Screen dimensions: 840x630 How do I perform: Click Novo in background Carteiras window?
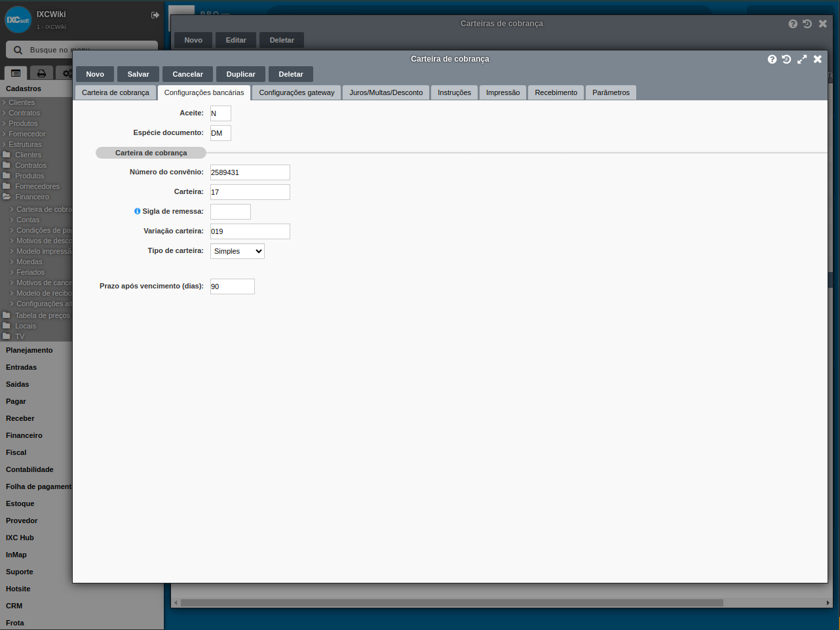pyautogui.click(x=193, y=40)
